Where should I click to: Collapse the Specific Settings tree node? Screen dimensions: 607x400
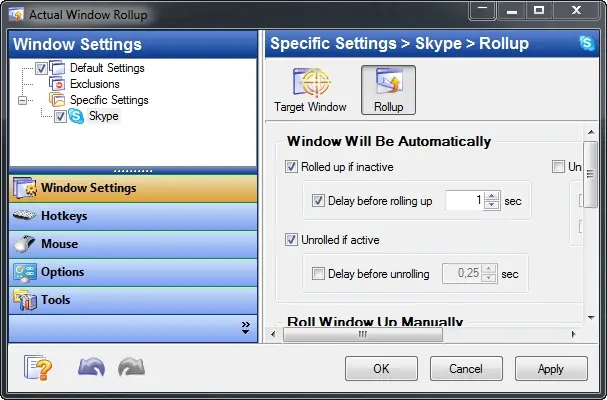pos(22,100)
